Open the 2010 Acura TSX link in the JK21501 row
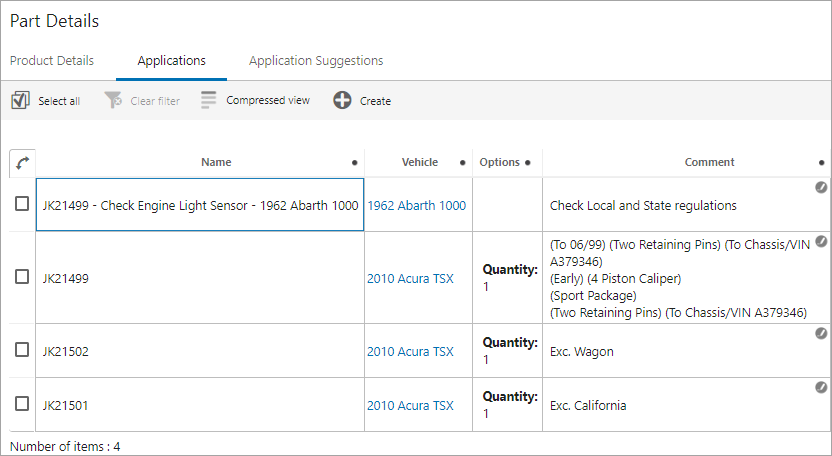832x456 pixels. [x=410, y=406]
